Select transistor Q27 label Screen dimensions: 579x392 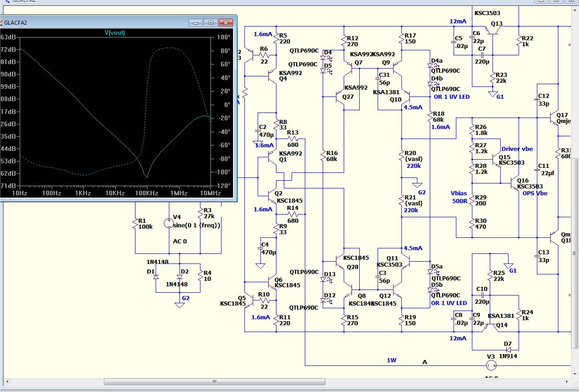tap(348, 97)
